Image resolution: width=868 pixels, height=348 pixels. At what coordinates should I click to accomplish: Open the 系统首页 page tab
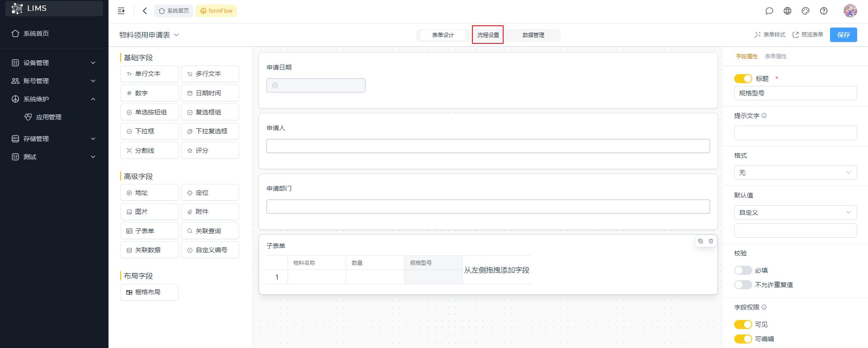point(174,11)
